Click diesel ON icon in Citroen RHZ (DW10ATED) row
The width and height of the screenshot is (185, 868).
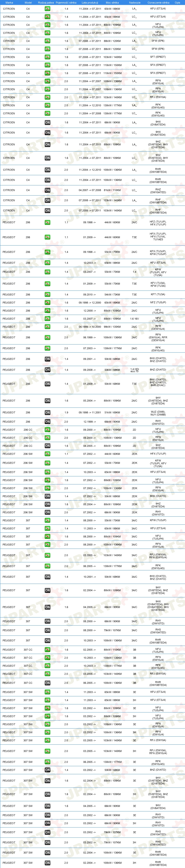48,190
